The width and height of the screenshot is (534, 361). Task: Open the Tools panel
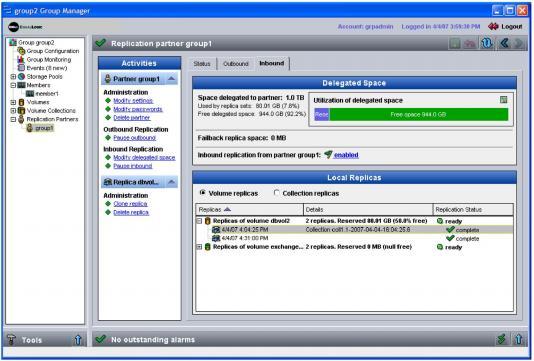[32, 340]
